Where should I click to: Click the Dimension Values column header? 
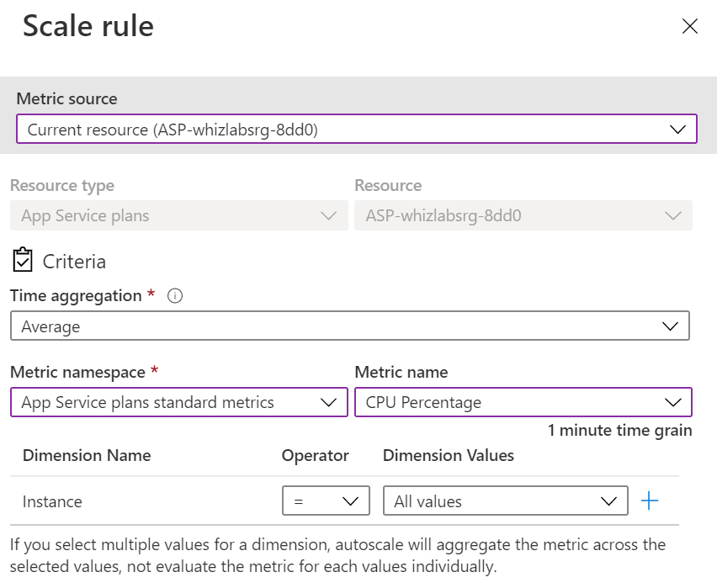coord(448,455)
